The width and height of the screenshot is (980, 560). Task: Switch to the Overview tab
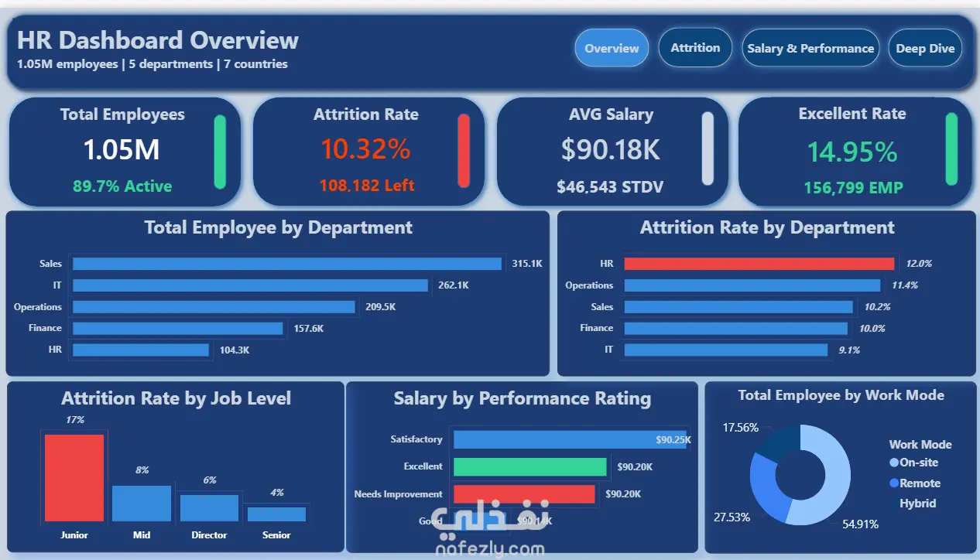(x=612, y=48)
